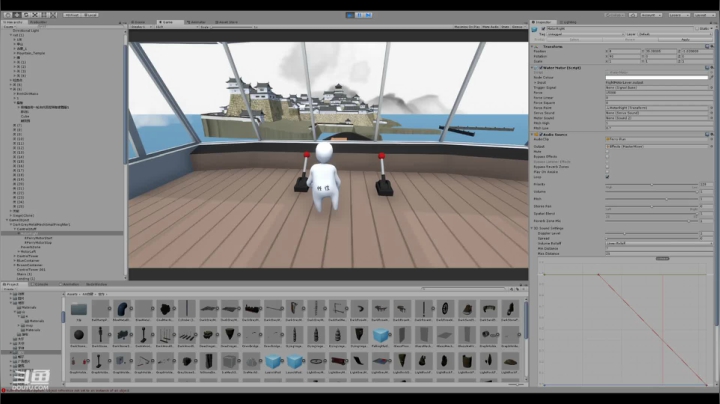Open the Layers dropdown

679,15
